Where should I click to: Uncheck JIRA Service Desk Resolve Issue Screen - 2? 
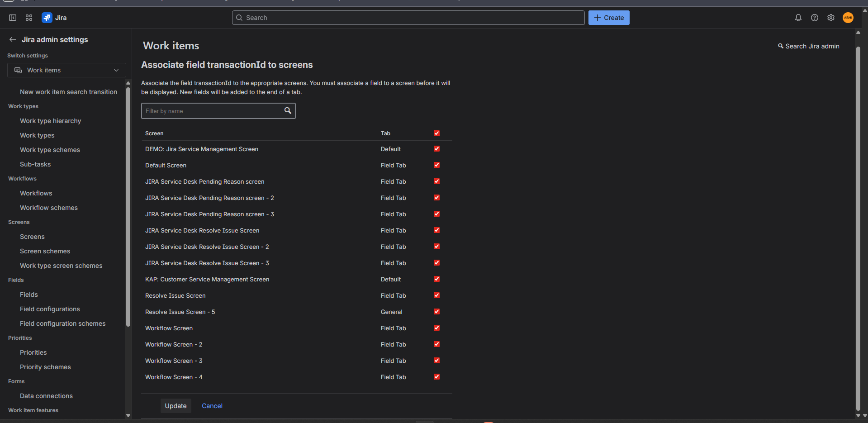[436, 246]
